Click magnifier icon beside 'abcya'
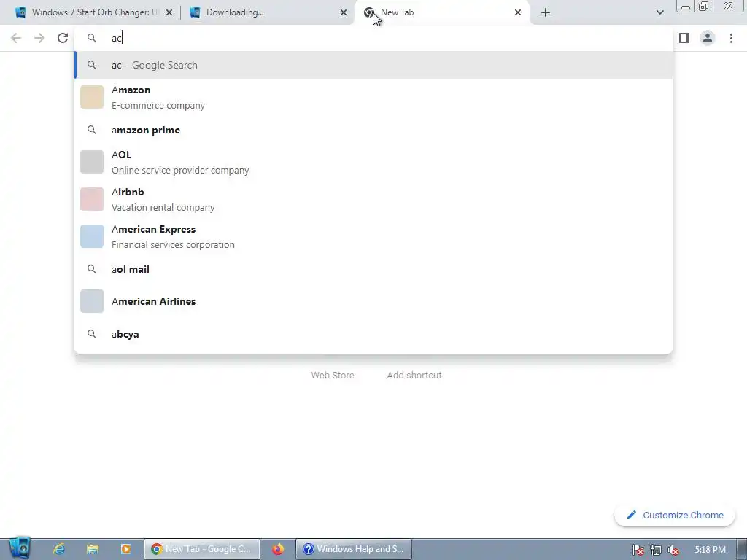Image resolution: width=747 pixels, height=560 pixels. click(92, 334)
